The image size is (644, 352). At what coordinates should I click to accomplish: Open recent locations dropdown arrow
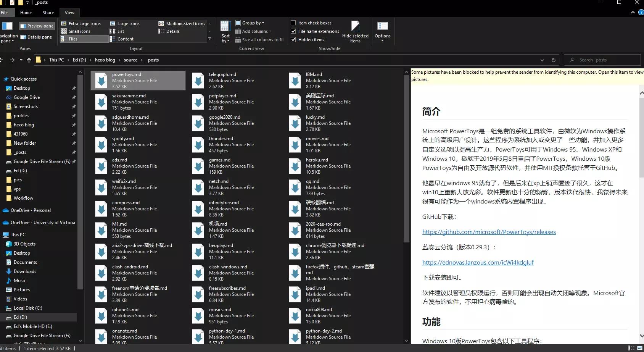(x=21, y=60)
